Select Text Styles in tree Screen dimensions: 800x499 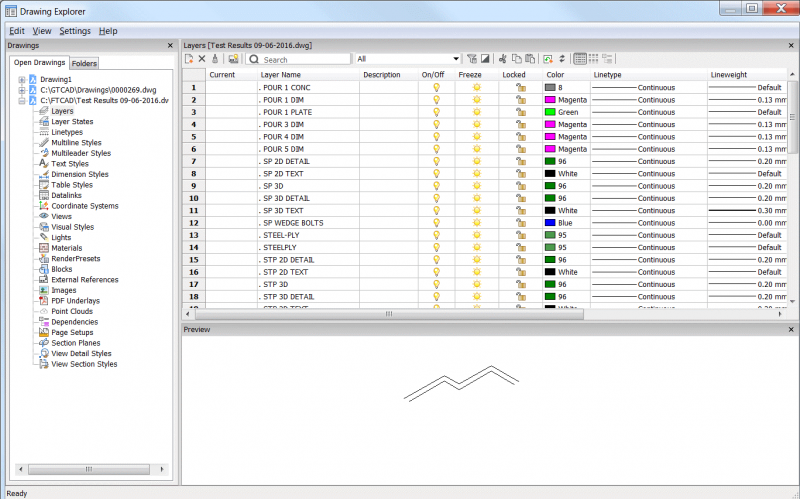[x=70, y=164]
